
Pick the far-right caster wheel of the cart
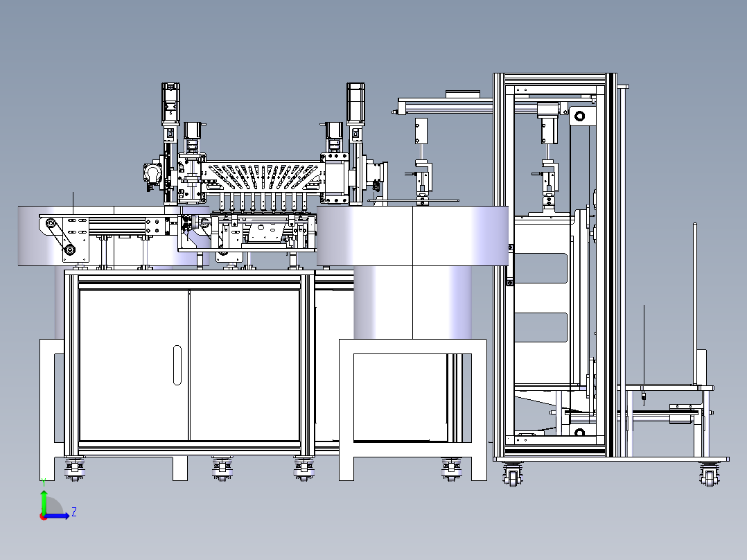click(710, 475)
